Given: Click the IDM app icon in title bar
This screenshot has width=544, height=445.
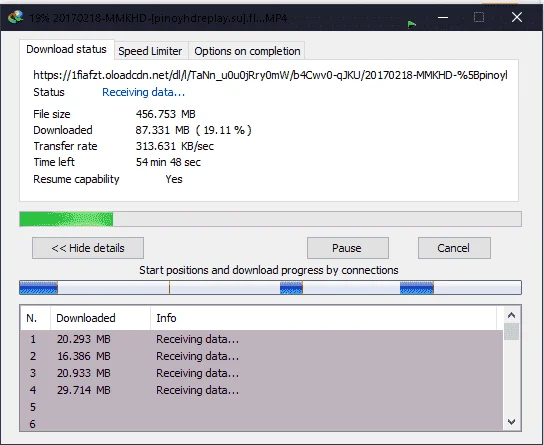Looking at the screenshot, I should (16, 17).
